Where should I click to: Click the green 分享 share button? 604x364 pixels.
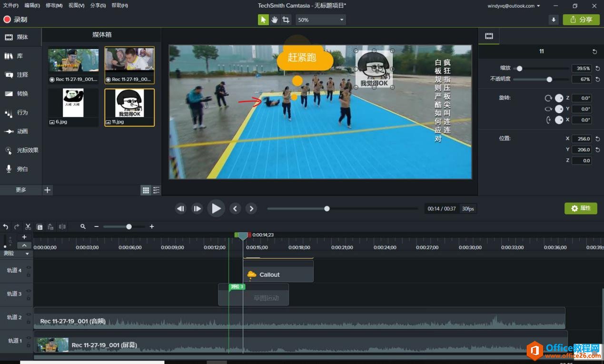pyautogui.click(x=581, y=20)
